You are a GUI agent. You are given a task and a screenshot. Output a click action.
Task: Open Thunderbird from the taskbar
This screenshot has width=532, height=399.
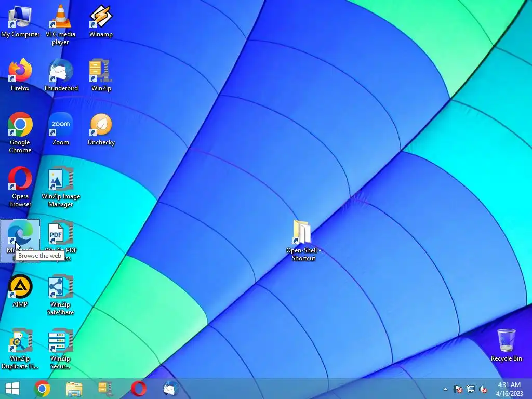[170, 389]
